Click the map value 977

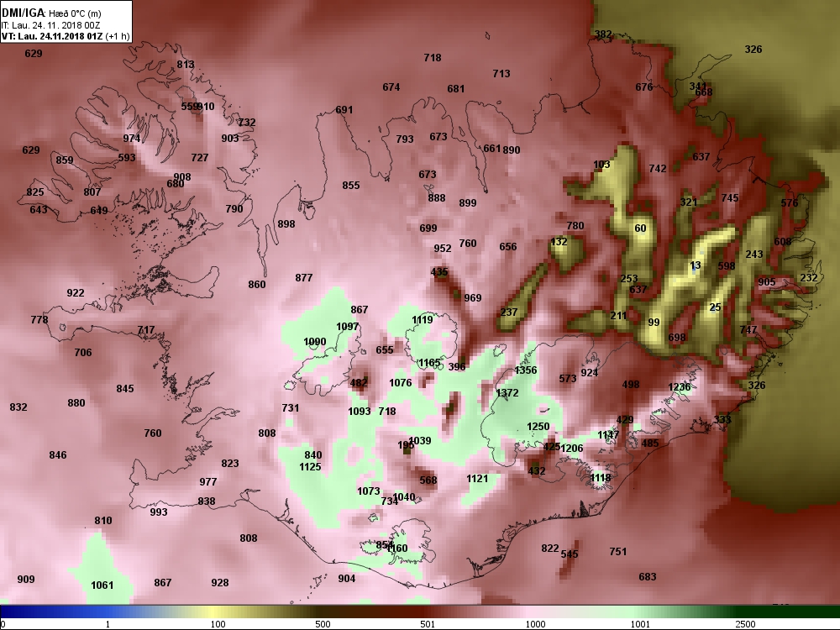point(208,481)
